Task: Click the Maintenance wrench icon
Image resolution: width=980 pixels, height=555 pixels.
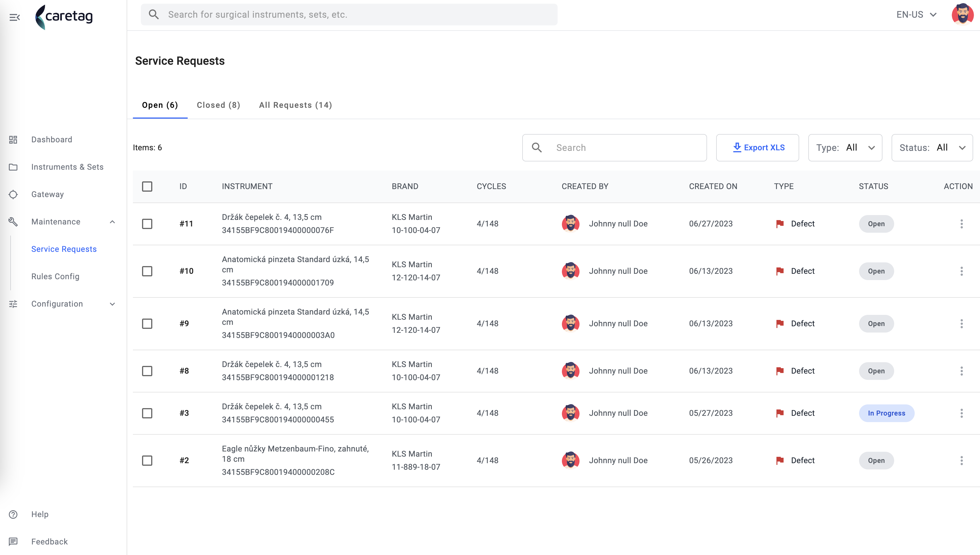Action: tap(13, 222)
